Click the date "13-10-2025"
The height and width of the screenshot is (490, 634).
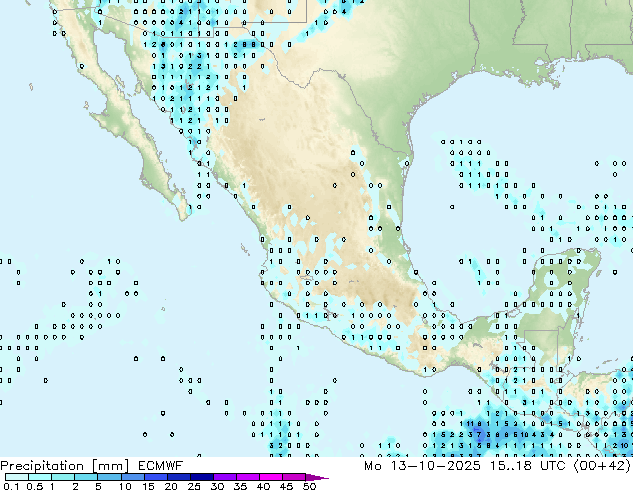(435, 466)
